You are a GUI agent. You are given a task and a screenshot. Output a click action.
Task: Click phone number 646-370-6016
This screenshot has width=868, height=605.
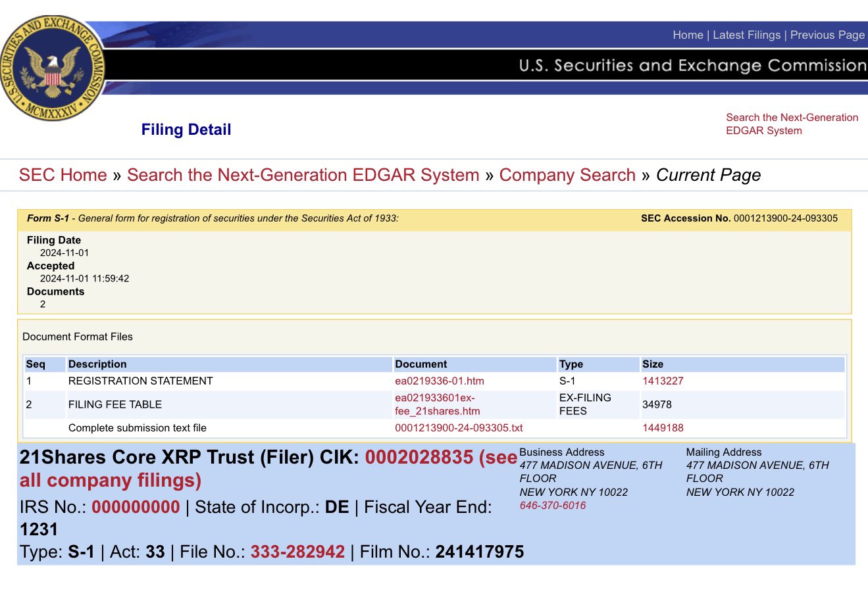point(553,506)
